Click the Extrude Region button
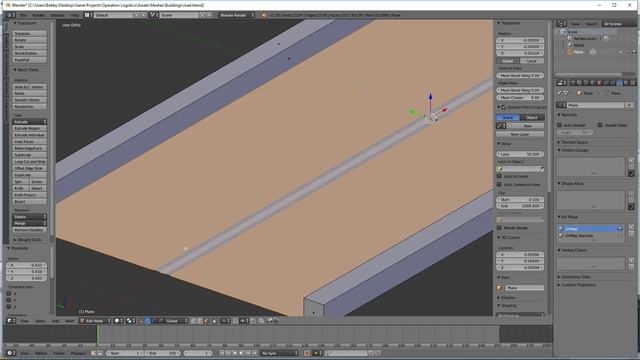Image resolution: width=640 pixels, height=360 pixels. (x=29, y=128)
